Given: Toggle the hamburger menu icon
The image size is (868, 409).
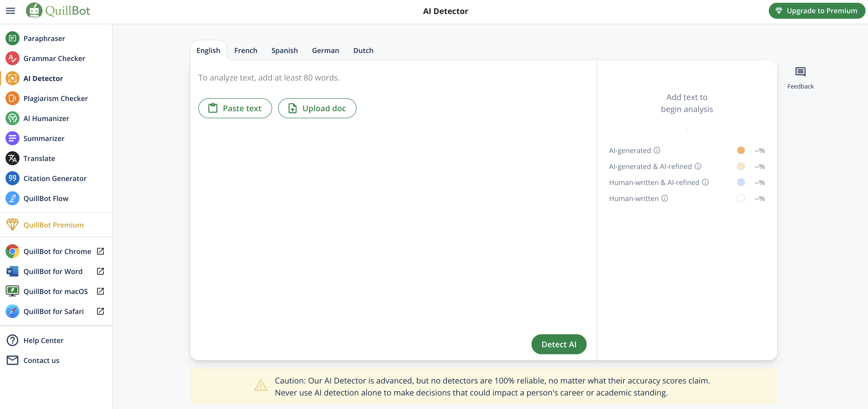Looking at the screenshot, I should click(x=10, y=11).
